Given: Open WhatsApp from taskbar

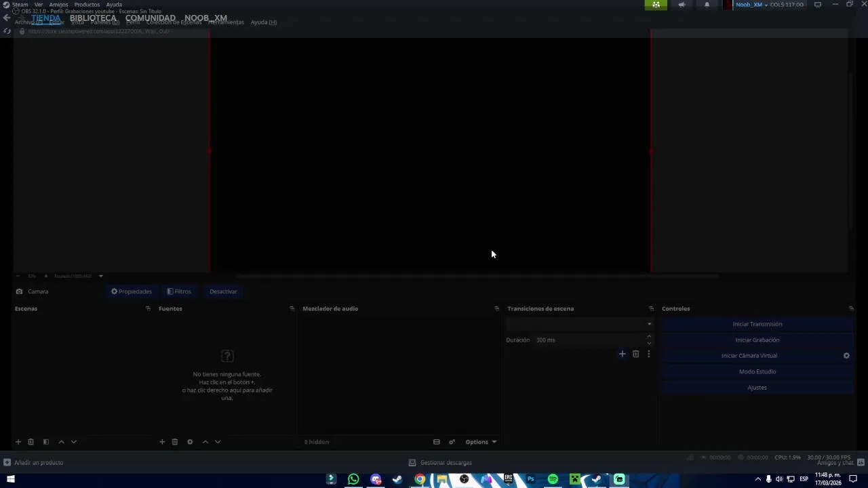Looking at the screenshot, I should pyautogui.click(x=353, y=479).
